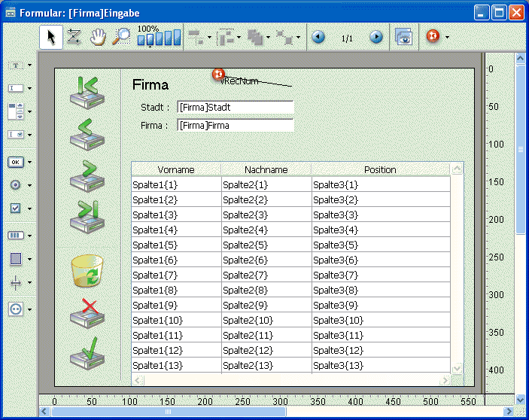Go to previous form page
Viewport: 529px width, 420px height.
point(318,38)
